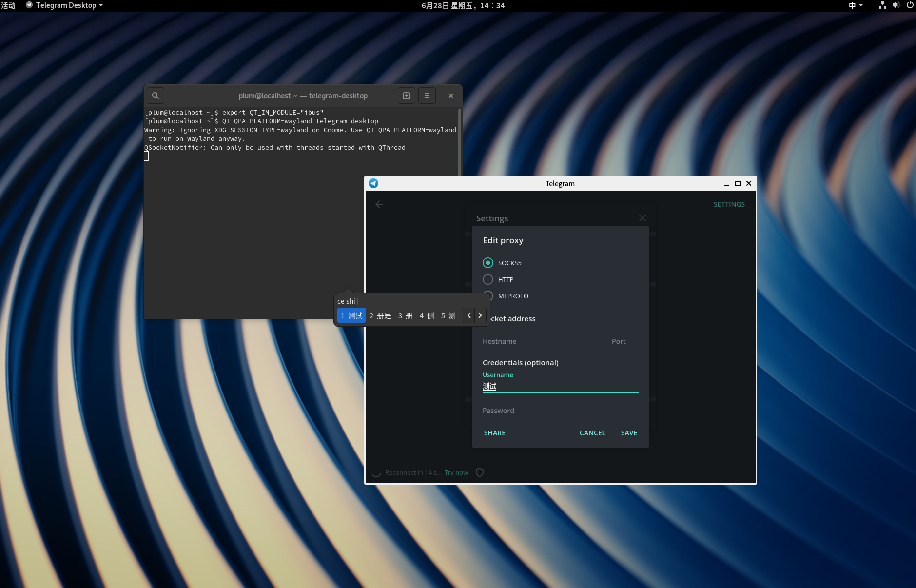916x588 pixels.
Task: Click the back arrow in Telegram
Action: [x=379, y=204]
